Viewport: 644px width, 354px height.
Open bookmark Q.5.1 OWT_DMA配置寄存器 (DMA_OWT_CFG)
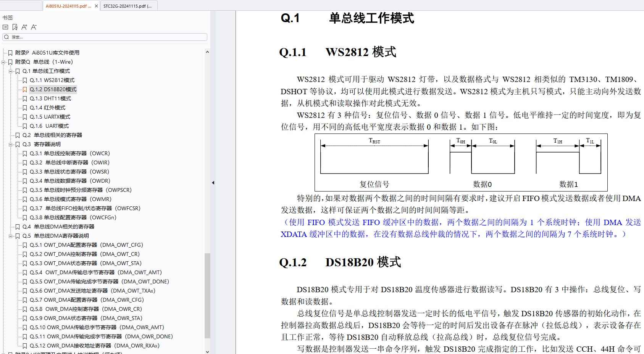(x=86, y=245)
